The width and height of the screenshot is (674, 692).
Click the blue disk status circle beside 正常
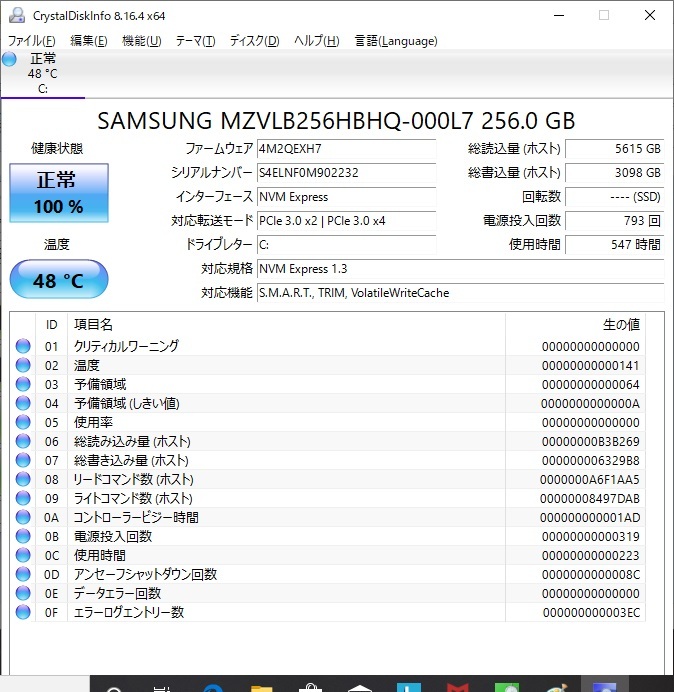coord(9,59)
